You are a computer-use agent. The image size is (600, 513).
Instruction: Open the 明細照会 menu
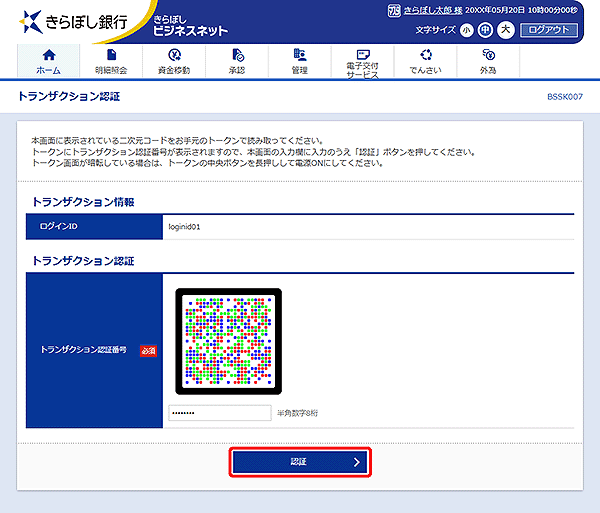[111, 61]
